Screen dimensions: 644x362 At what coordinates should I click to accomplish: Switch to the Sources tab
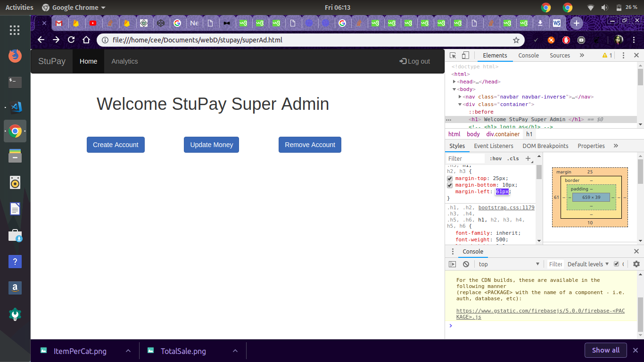coord(560,55)
